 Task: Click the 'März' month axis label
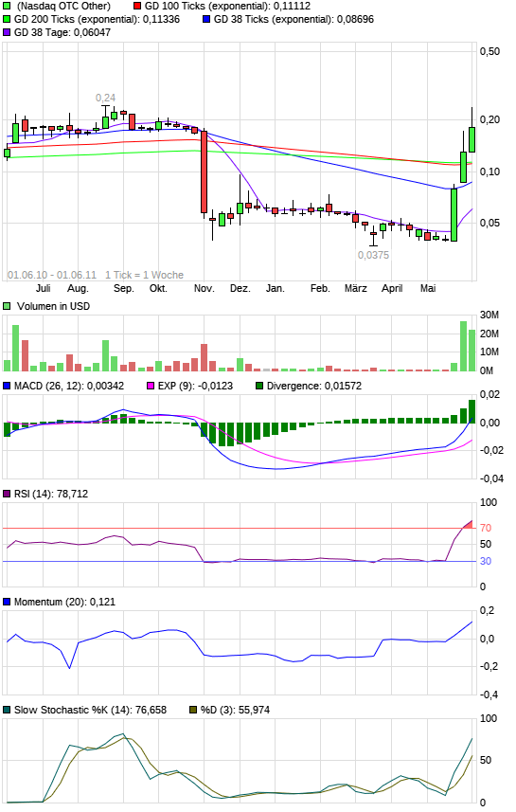point(356,288)
